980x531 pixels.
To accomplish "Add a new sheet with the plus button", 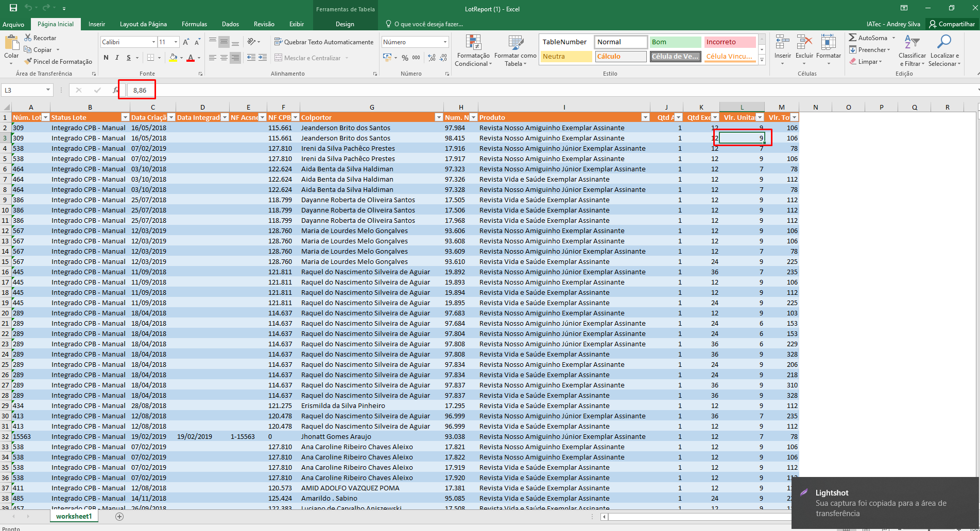I will 119,517.
